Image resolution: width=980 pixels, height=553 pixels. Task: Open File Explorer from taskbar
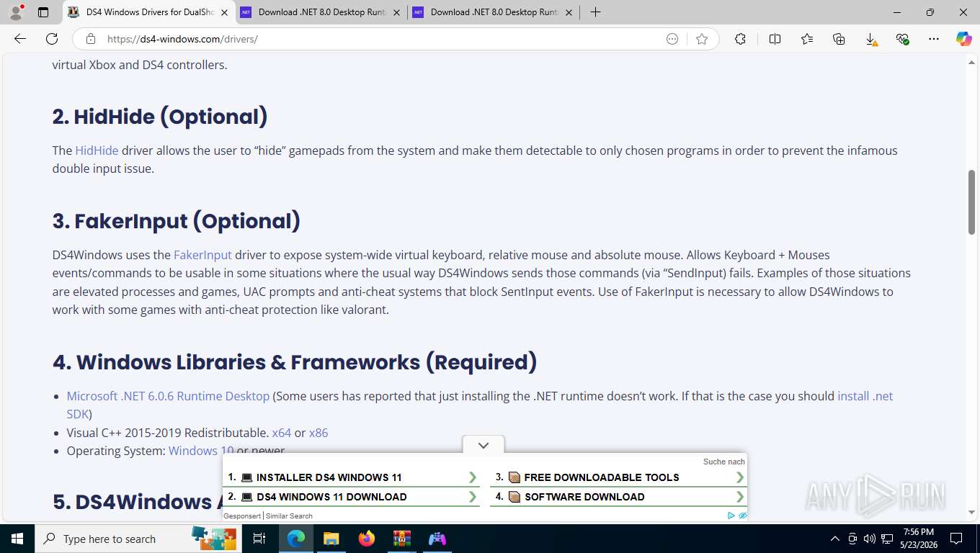click(331, 539)
